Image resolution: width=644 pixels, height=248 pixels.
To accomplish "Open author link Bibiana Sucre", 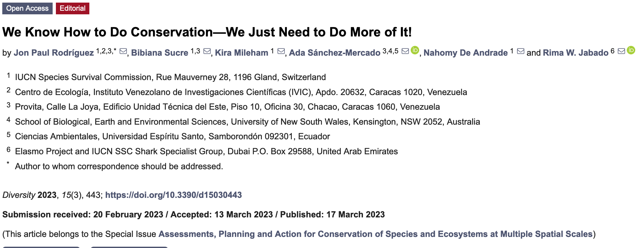I will (160, 53).
